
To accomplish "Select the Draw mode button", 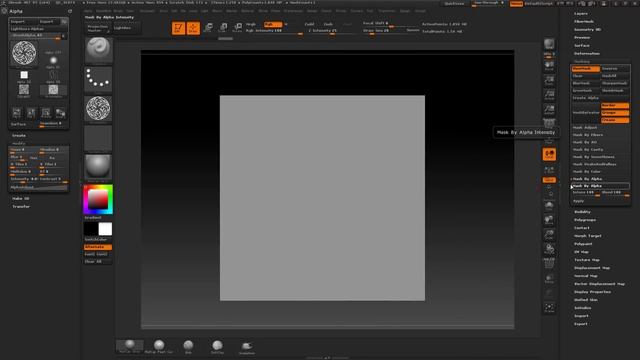I will pyautogui.click(x=193, y=28).
